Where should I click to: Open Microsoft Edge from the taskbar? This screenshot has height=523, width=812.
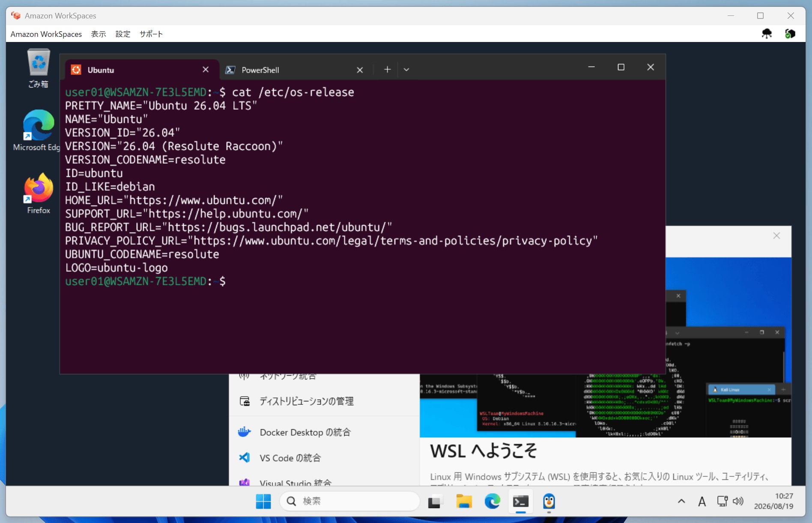492,501
